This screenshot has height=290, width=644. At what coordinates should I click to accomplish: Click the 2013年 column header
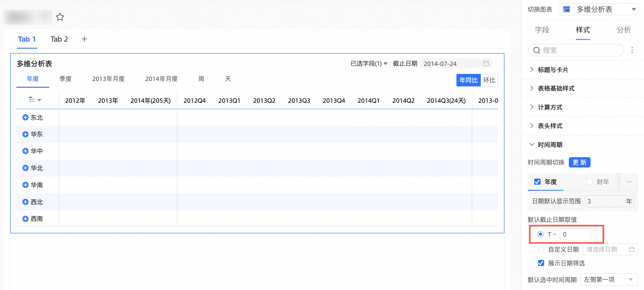108,101
